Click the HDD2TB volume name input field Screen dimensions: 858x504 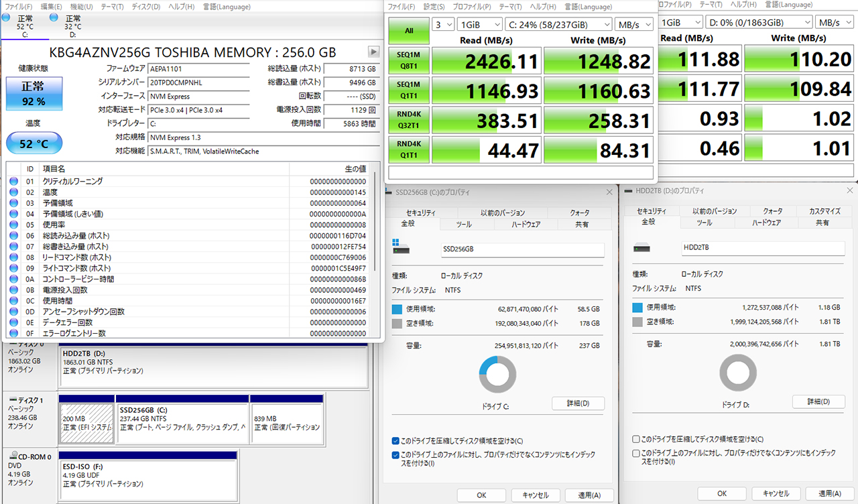coord(763,248)
